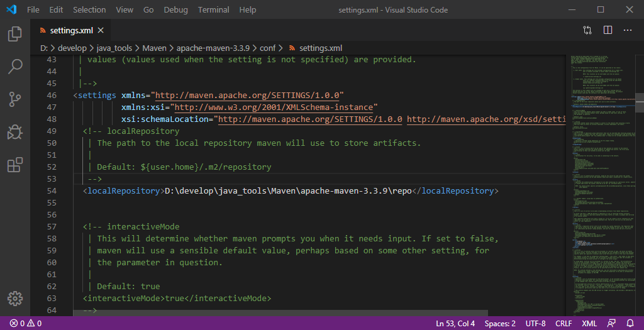Screen dimensions: 644x330
Task: Follow the www.w3.org XMLSchema-instance link
Action: (274, 107)
